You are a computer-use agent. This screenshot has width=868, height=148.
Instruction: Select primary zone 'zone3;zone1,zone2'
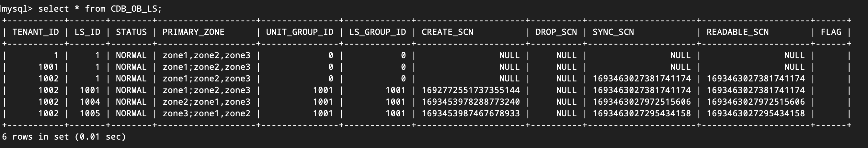coord(207,114)
